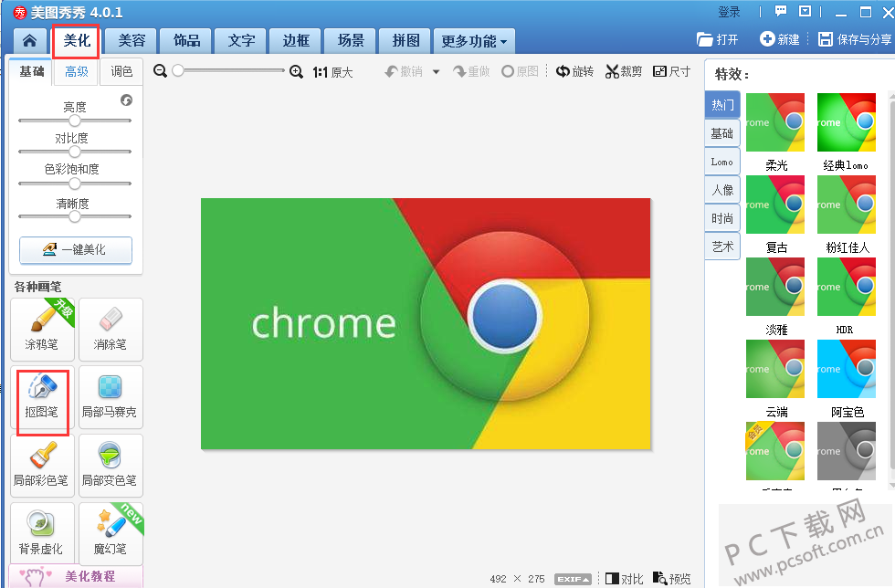Toggle the 原图 original image view
Screen dimensions: 895x588
(520, 71)
